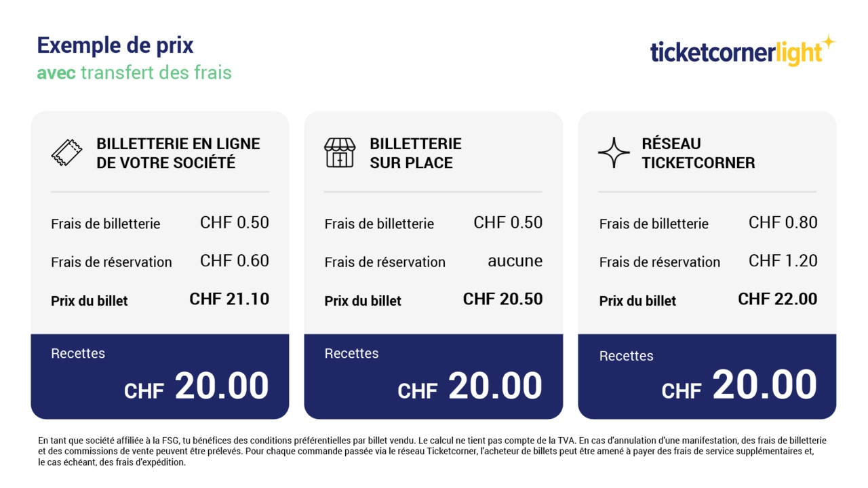The height and width of the screenshot is (488, 868).
Task: Click the CHF 21.10 ticket price
Action: point(229,299)
